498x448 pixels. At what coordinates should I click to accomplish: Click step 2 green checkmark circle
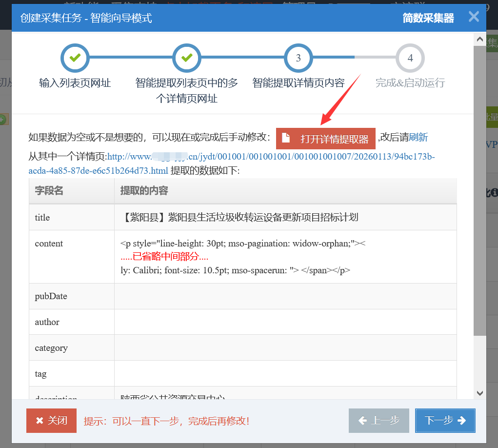click(x=186, y=58)
